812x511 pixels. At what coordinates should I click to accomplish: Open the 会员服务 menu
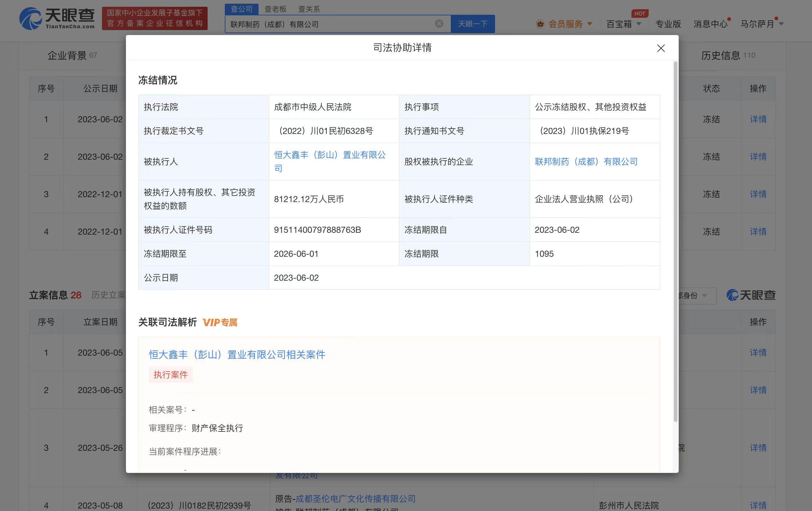point(565,24)
